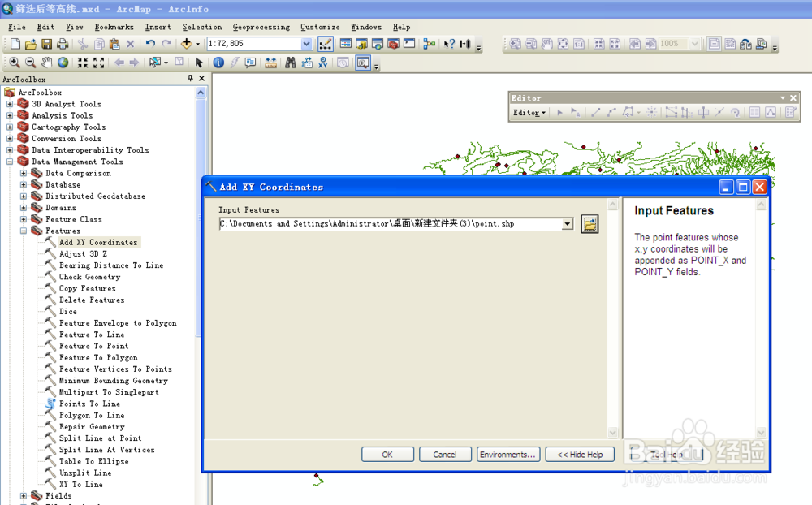Save the map with the floppy icon
Image resolution: width=812 pixels, height=505 pixels.
point(46,44)
